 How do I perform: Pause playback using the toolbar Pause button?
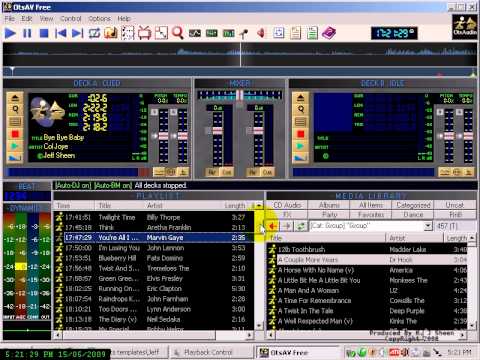pos(27,33)
